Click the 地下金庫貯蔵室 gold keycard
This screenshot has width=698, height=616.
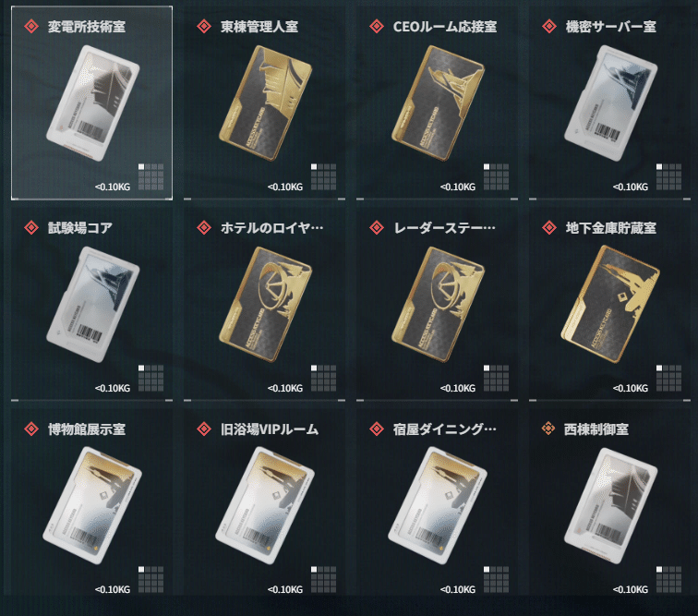click(x=611, y=304)
